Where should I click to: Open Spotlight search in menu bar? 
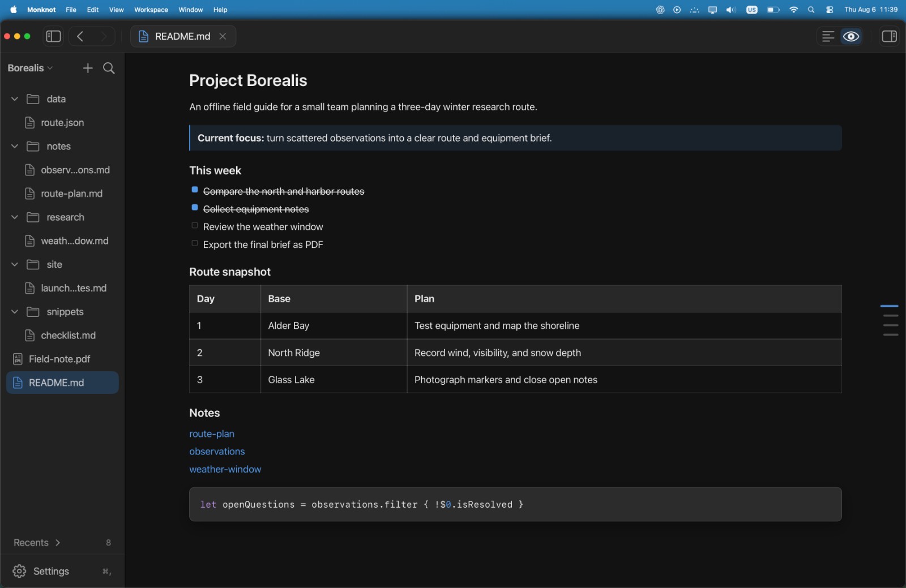[x=811, y=10]
